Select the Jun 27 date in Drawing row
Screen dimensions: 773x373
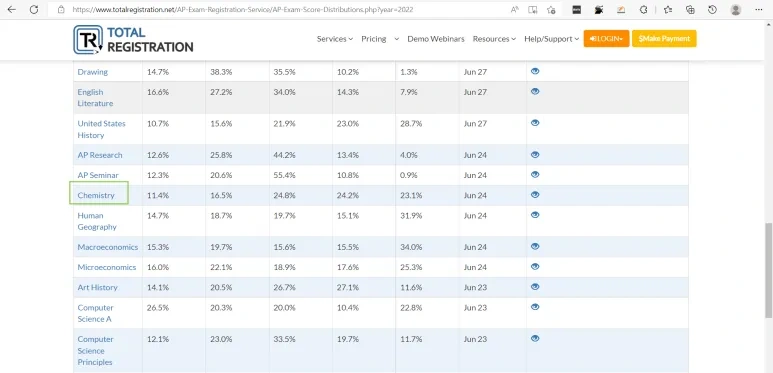[x=475, y=72]
